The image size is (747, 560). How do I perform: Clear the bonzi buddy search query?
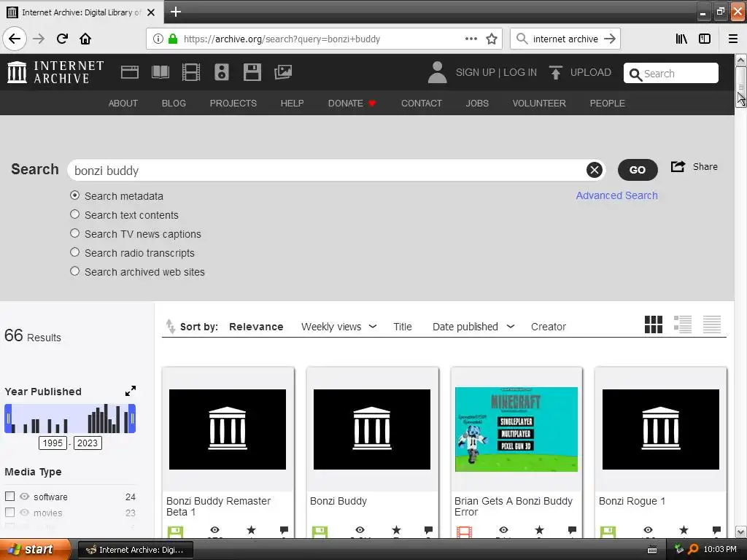coord(594,170)
